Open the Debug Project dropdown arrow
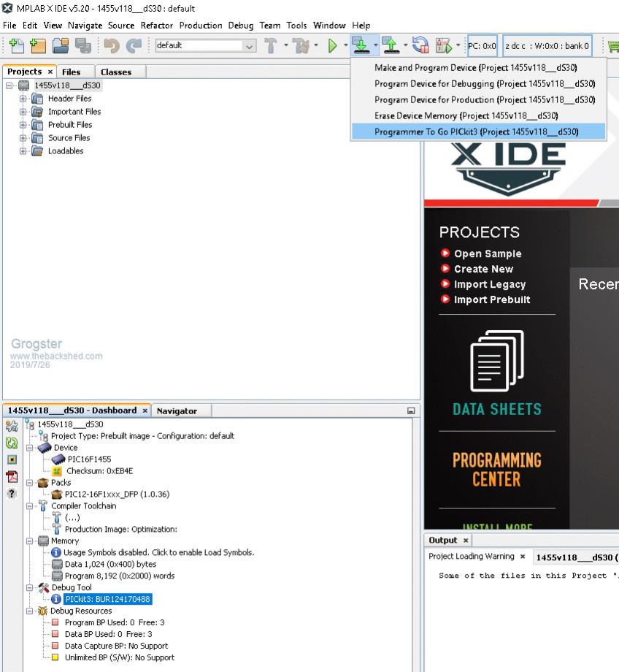619x672 pixels. click(458, 45)
